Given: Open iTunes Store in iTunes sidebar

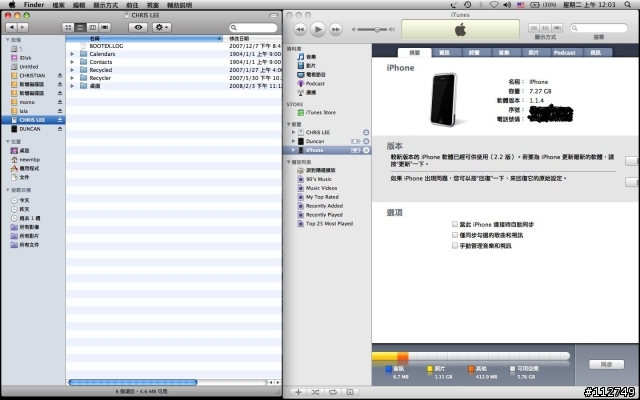Looking at the screenshot, I should click(x=316, y=112).
